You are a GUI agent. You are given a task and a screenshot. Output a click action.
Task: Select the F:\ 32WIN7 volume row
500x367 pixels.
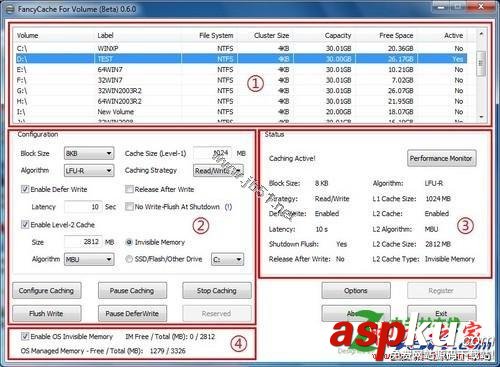(x=241, y=80)
